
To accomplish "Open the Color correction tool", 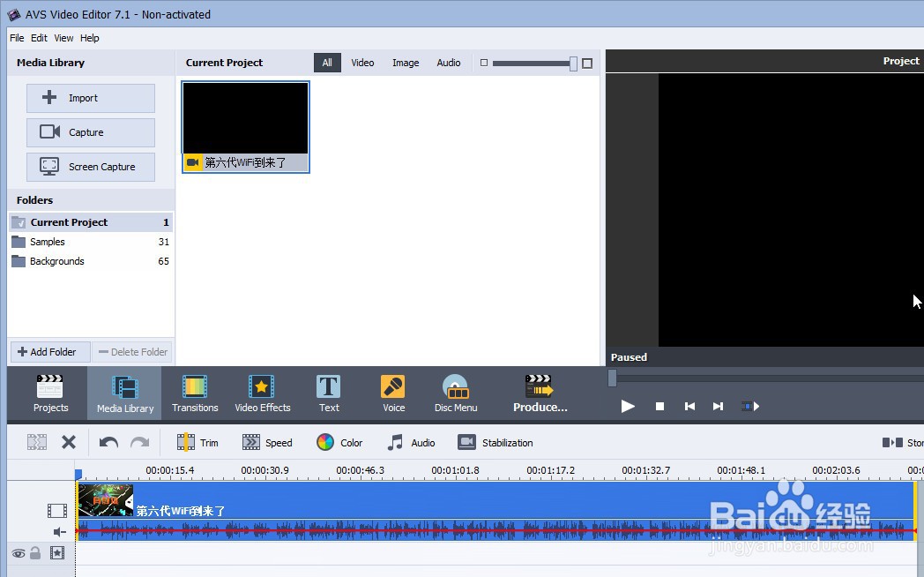I will tap(340, 442).
